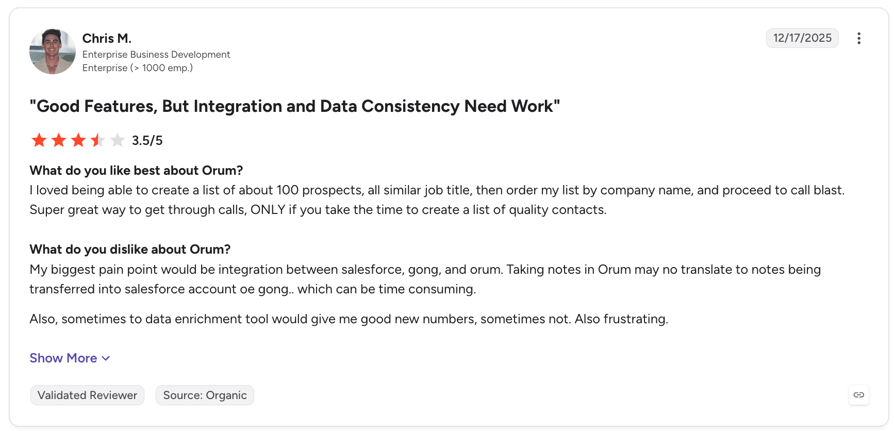Select the Validated Reviewer badge
This screenshot has width=894, height=431.
[87, 395]
